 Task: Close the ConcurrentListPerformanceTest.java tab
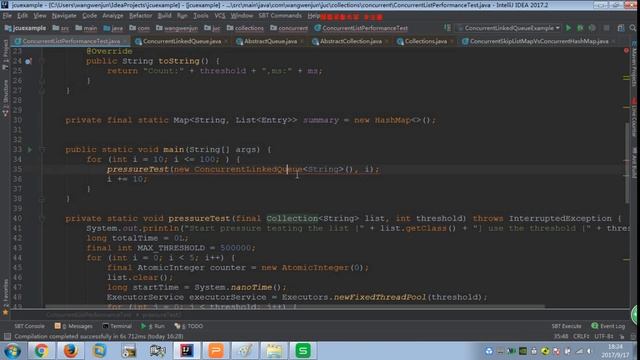tap(125, 41)
